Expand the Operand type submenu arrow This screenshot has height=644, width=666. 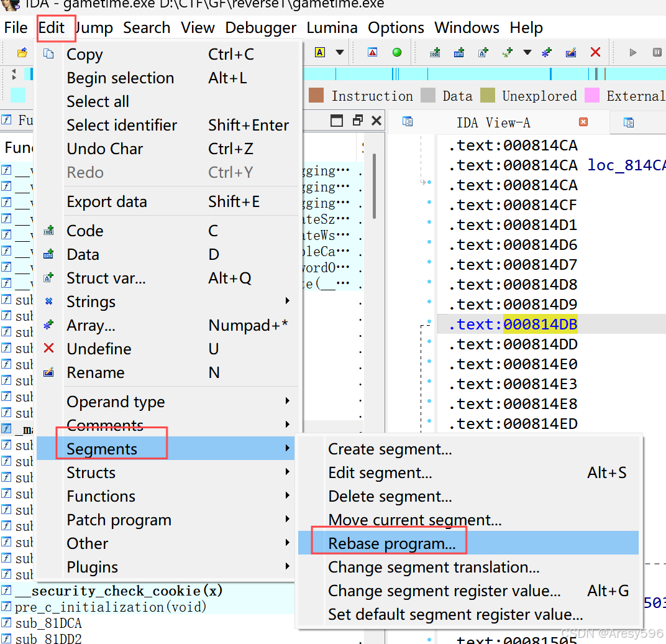point(288,401)
